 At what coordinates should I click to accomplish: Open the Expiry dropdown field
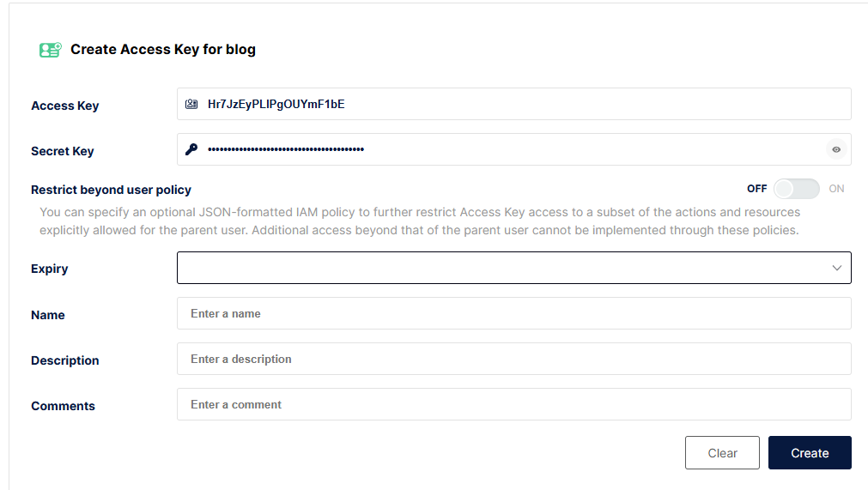click(507, 268)
